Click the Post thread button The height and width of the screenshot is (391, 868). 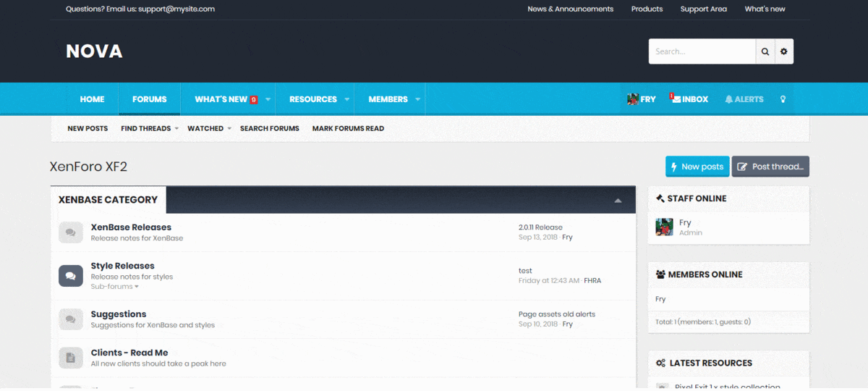(770, 167)
